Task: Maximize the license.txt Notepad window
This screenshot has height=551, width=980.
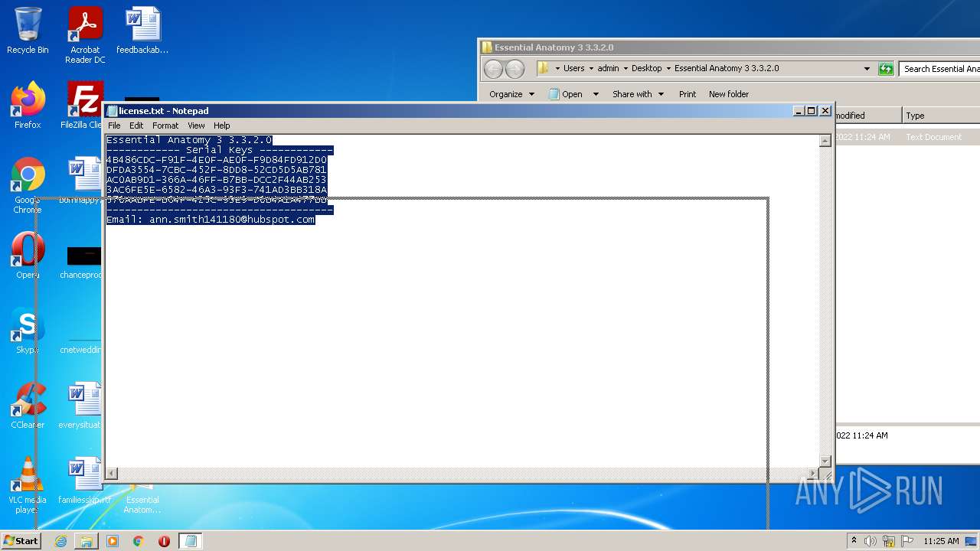Action: [x=812, y=111]
